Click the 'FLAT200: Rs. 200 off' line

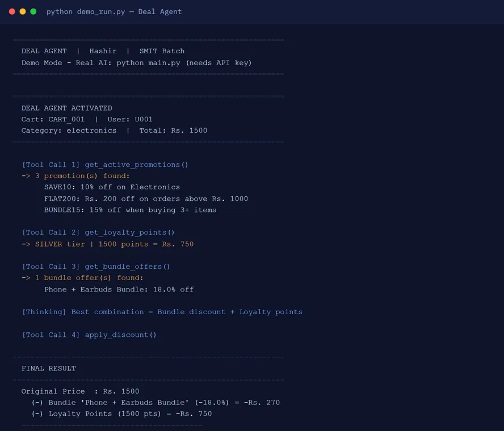[146, 199]
